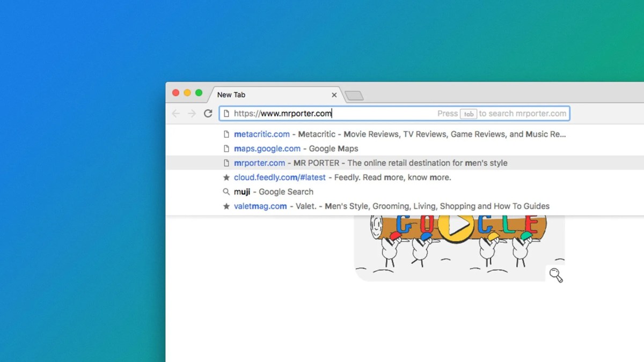The image size is (644, 362).
Task: Click the forward navigation arrow
Action: [x=192, y=114]
